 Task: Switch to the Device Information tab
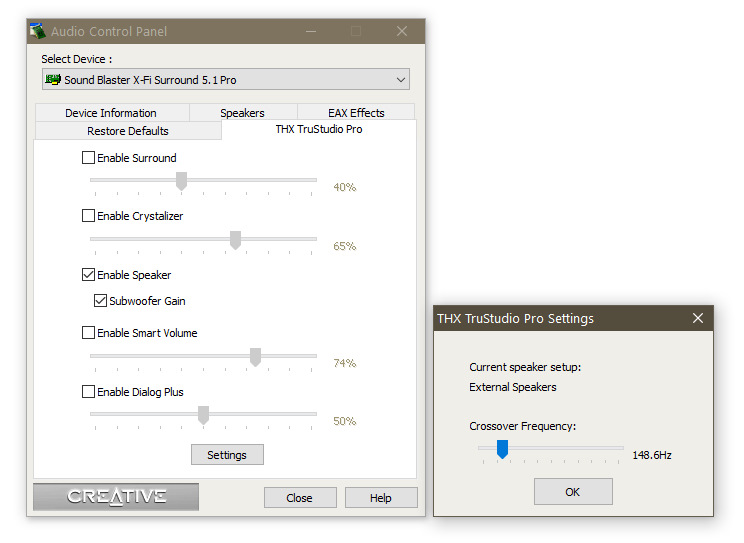(112, 113)
